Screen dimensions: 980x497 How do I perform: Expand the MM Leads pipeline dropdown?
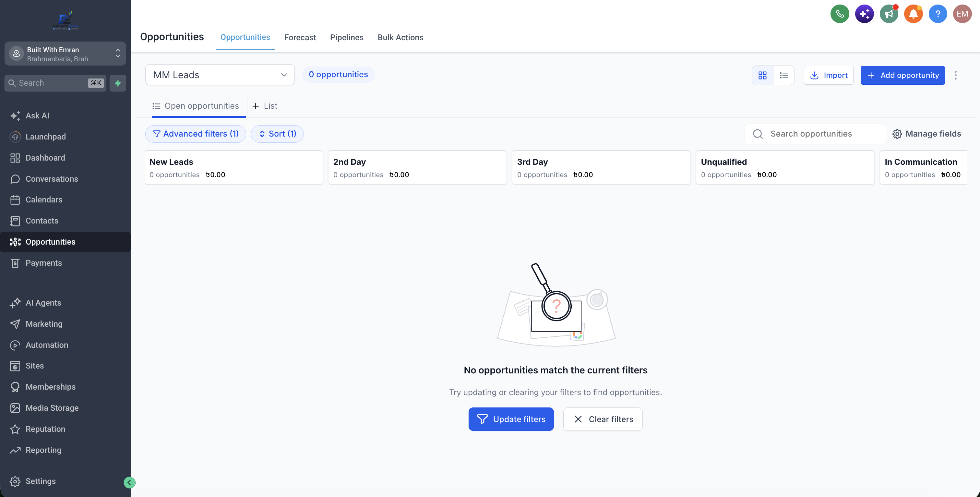pyautogui.click(x=220, y=75)
